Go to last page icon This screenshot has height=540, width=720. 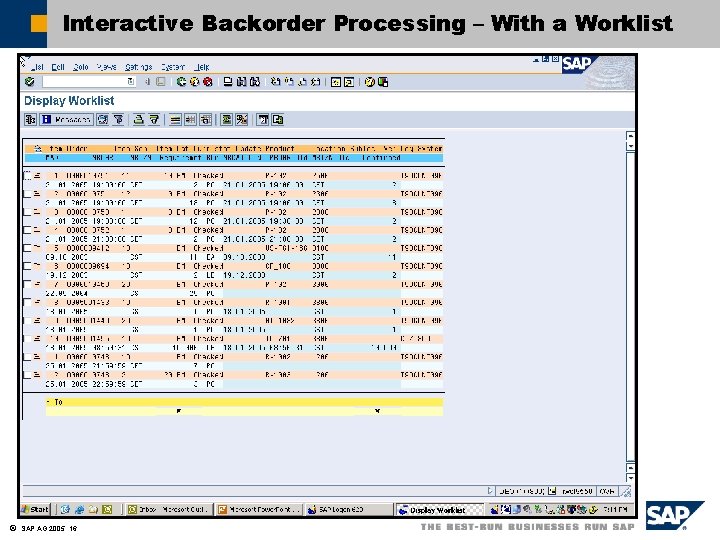(315, 82)
